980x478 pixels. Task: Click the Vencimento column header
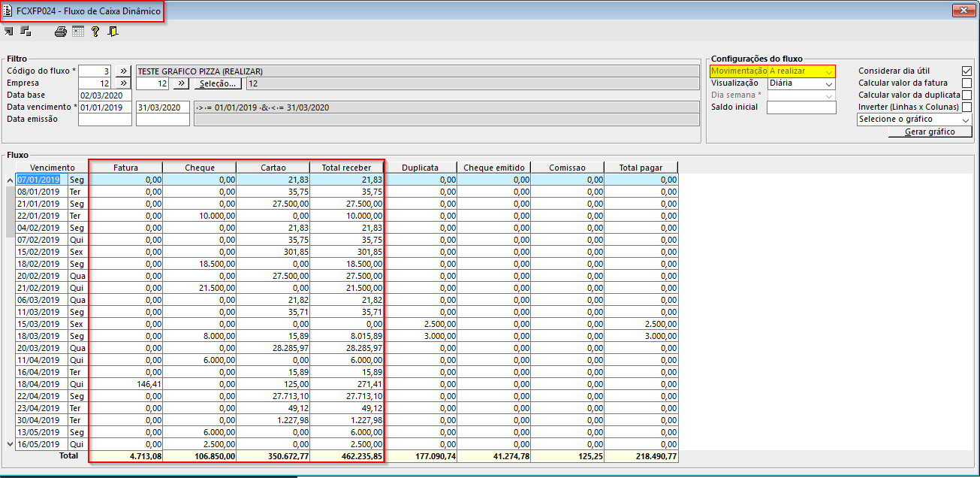pyautogui.click(x=53, y=168)
